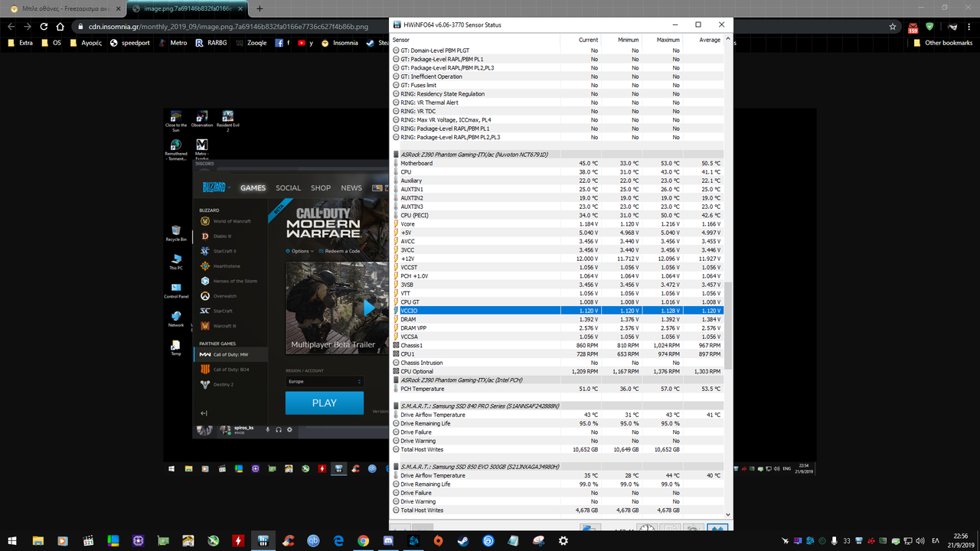Reload the Chrome page
The width and height of the screenshot is (980, 551).
[x=44, y=26]
